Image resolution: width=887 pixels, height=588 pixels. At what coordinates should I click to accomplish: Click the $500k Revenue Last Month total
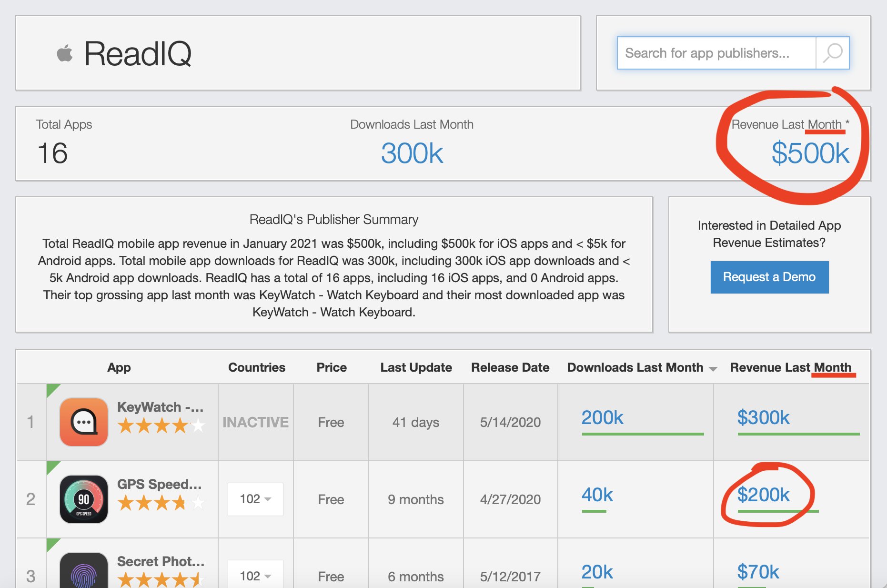(x=810, y=153)
